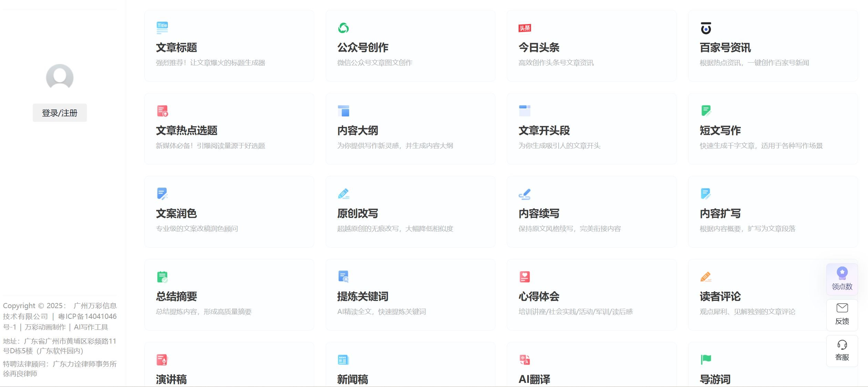Click the 领点数 badge icon
The height and width of the screenshot is (387, 868).
click(842, 273)
